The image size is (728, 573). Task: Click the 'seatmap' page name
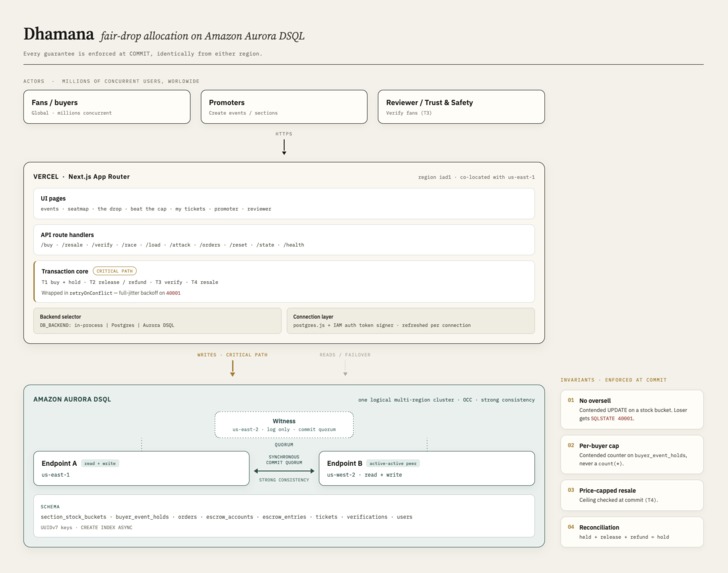click(x=78, y=209)
